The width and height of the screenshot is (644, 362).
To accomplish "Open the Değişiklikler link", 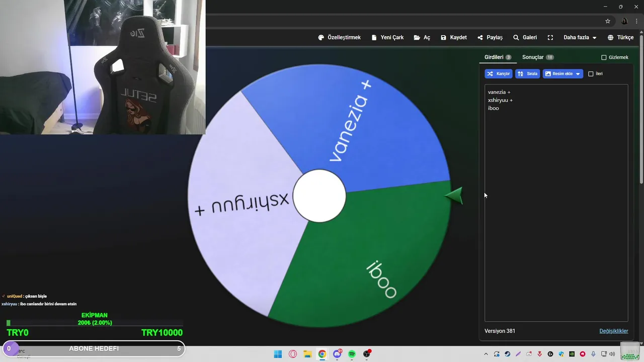I will [x=614, y=331].
